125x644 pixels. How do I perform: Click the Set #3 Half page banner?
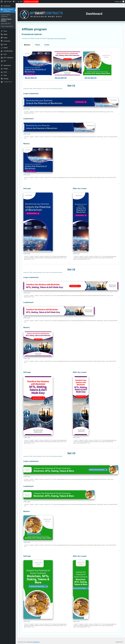coord(38,589)
